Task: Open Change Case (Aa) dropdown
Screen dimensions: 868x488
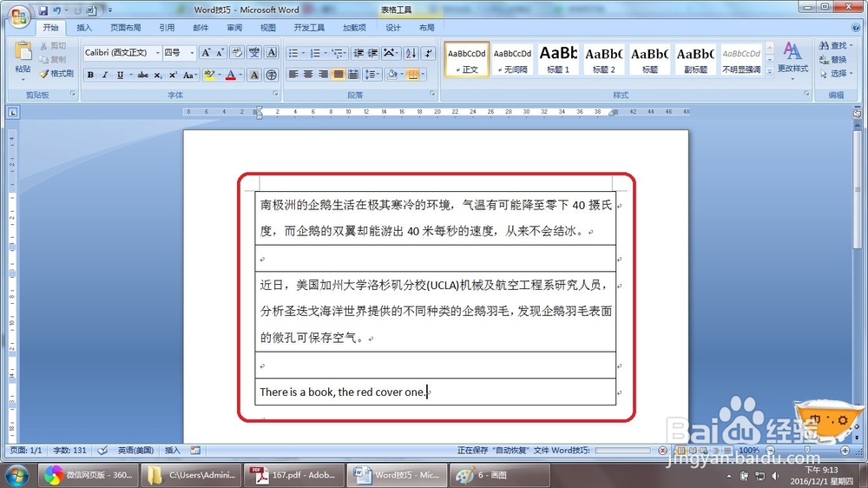Action: tap(190, 75)
